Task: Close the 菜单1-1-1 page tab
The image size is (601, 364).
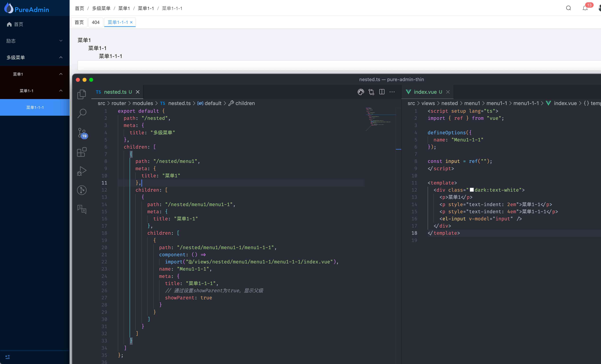Action: coord(131,22)
